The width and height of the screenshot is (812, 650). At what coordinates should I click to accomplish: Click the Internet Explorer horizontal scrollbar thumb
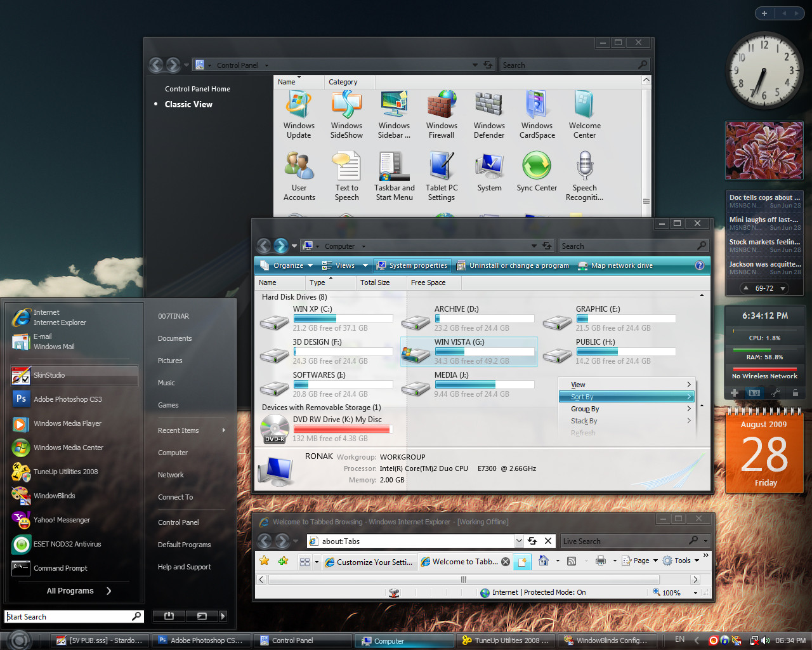(463, 580)
